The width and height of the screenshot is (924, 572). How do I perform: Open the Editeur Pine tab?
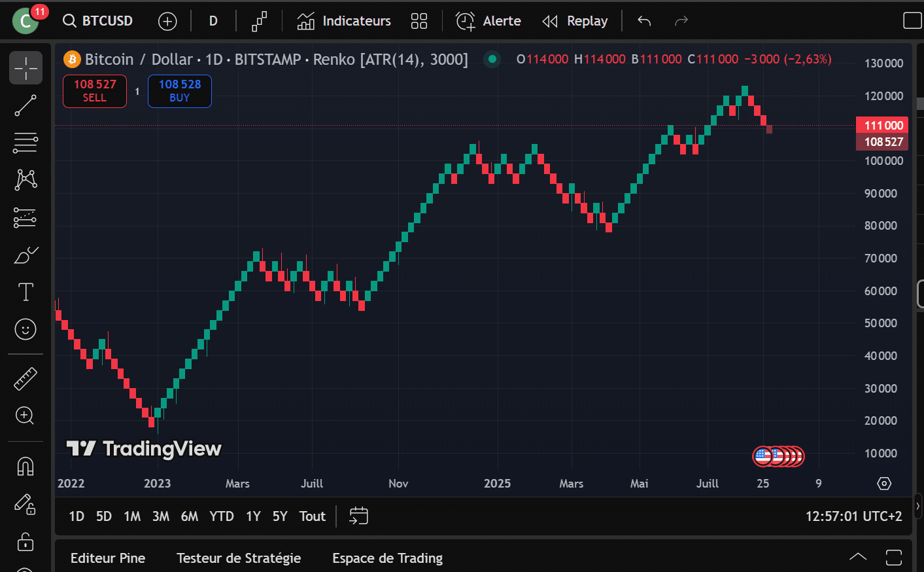(108, 558)
